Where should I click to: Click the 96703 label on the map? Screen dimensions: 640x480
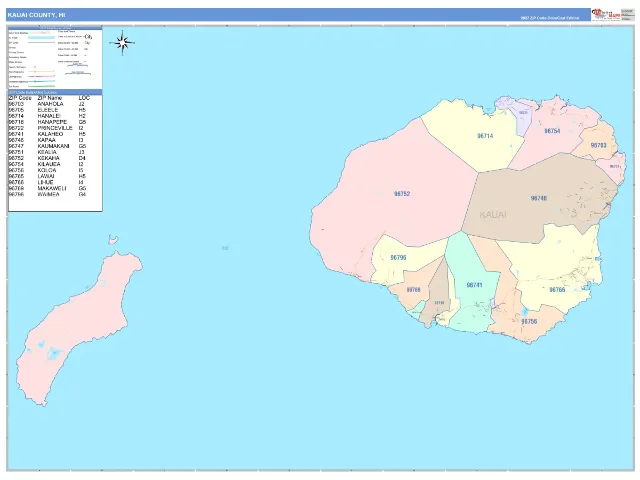point(598,145)
